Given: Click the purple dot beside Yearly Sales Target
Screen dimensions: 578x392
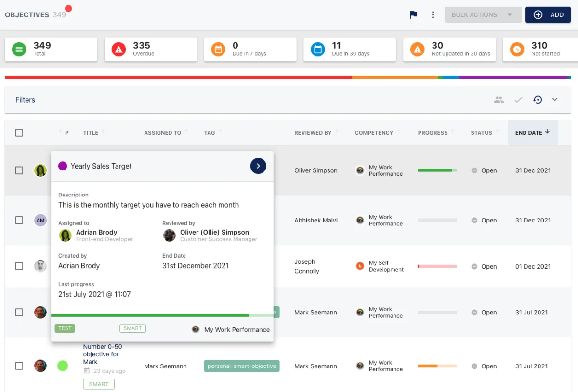Looking at the screenshot, I should click(x=63, y=166).
